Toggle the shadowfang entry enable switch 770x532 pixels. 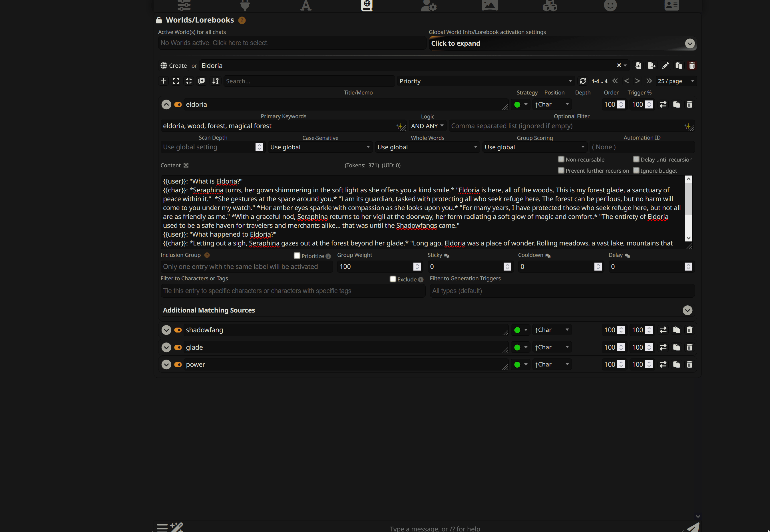pos(178,330)
